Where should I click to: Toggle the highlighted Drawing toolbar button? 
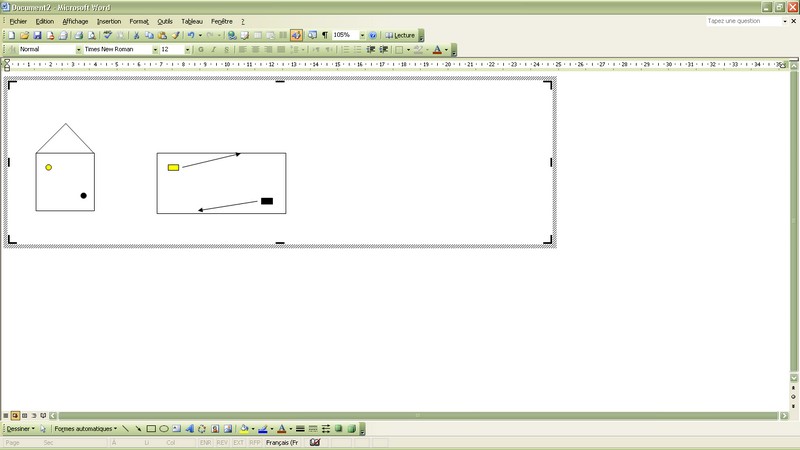[296, 35]
